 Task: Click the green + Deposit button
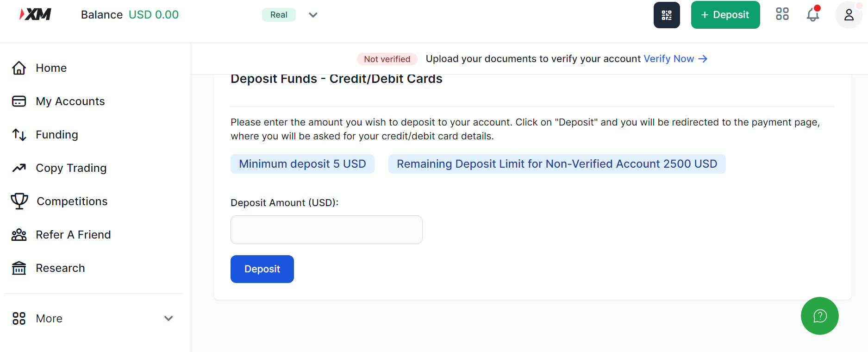(x=725, y=15)
